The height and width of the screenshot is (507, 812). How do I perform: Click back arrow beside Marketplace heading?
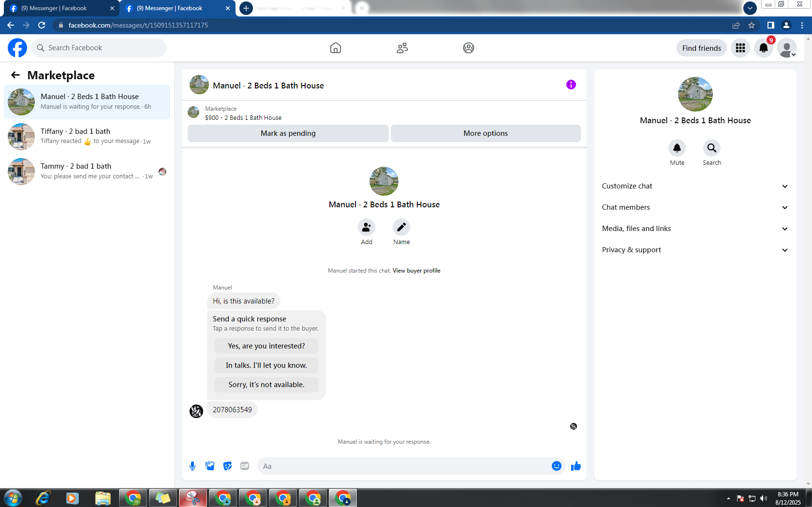[15, 75]
